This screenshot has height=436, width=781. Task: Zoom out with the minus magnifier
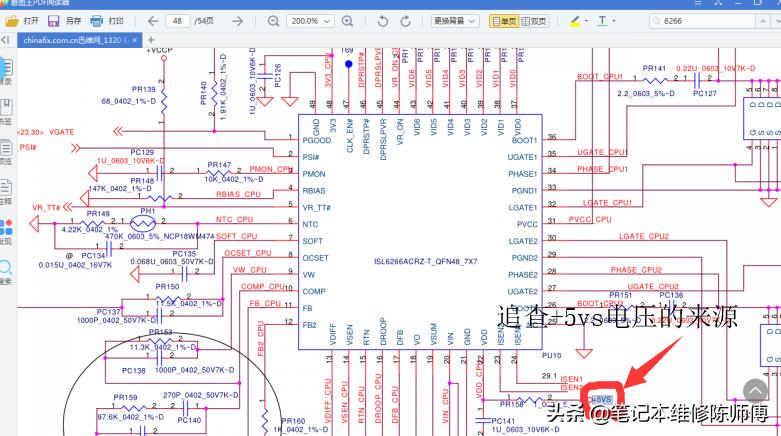[273, 21]
